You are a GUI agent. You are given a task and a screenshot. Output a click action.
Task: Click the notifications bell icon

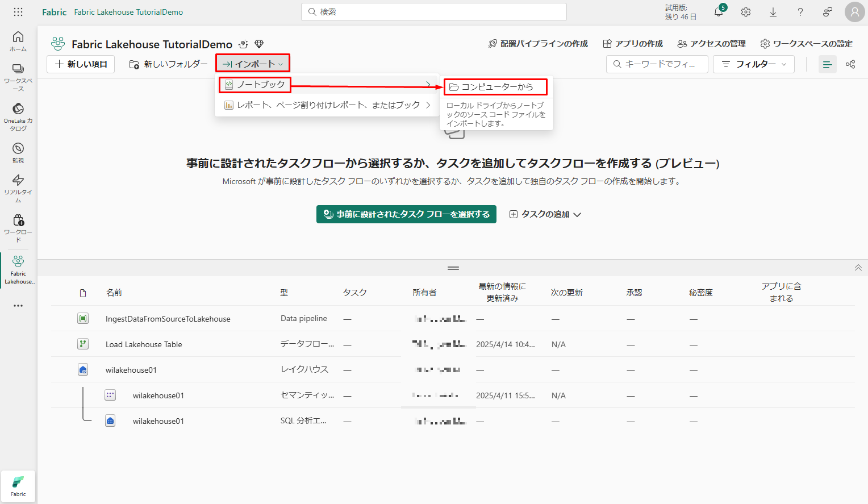coord(719,12)
